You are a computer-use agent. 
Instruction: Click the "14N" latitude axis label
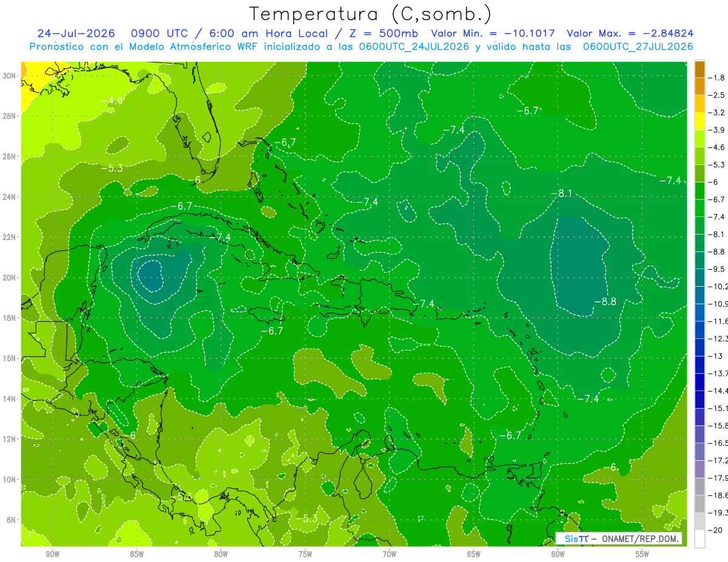[10, 398]
